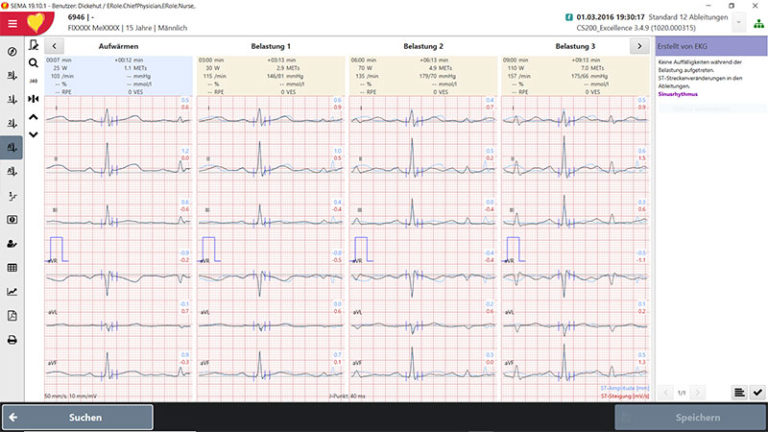Open the trend line chart icon
This screenshot has width=768, height=432.
pyautogui.click(x=12, y=292)
